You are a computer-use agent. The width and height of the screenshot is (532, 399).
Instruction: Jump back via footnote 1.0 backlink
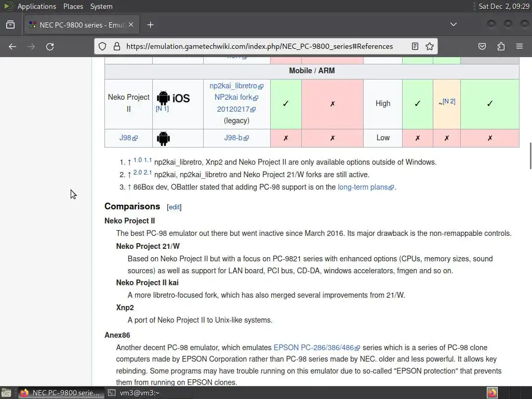click(137, 160)
